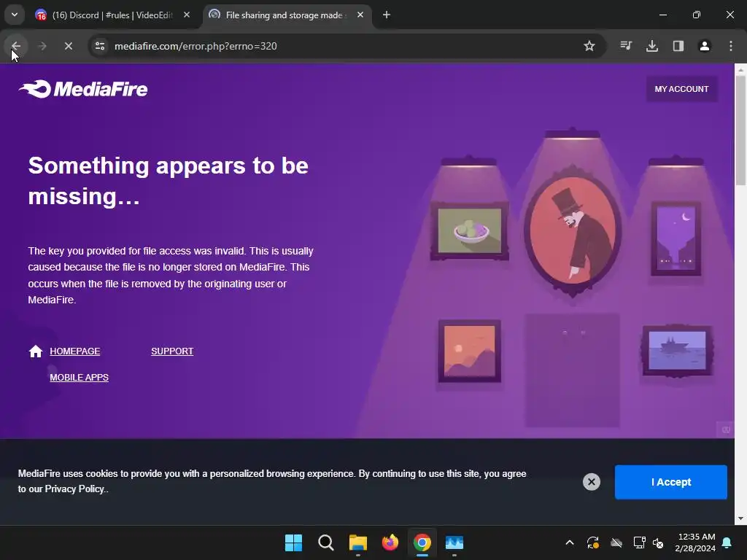Click the night moon painting

click(x=676, y=238)
